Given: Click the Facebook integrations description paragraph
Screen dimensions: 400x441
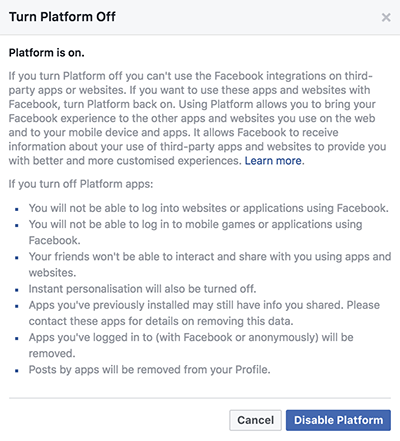Looking at the screenshot, I should click(197, 118).
